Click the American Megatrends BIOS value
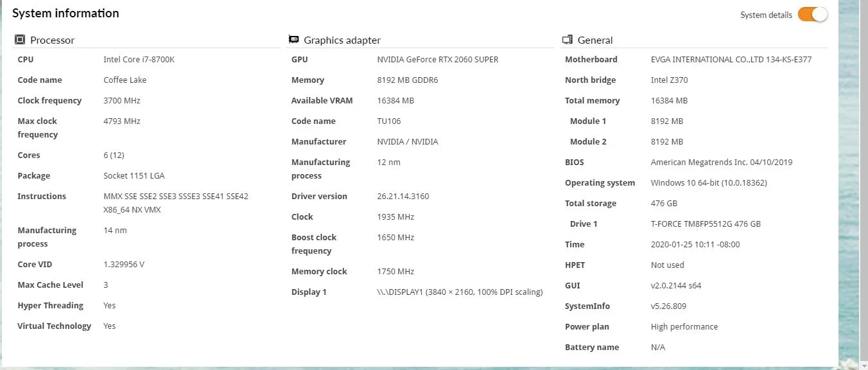Screen dimensions: 868x370 [722, 163]
